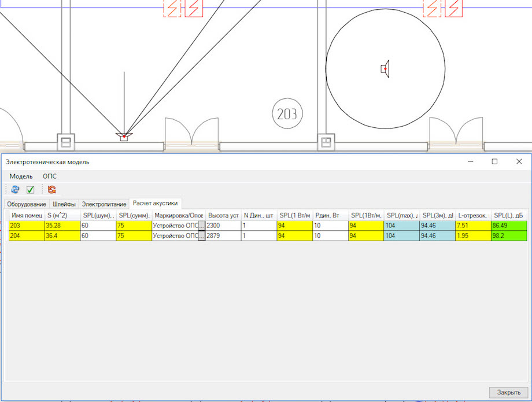Select the loudspeaker symbol inside the circle

coord(385,69)
